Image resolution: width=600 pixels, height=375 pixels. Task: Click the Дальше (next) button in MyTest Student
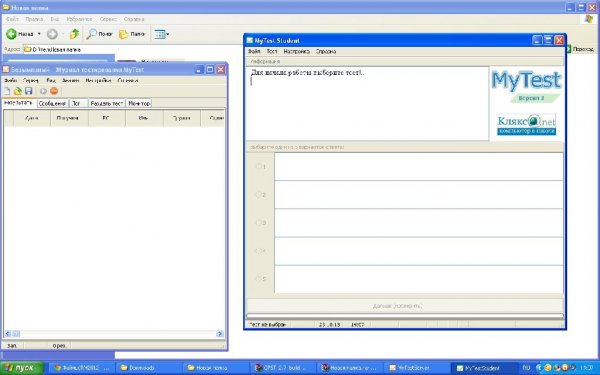[x=405, y=306]
